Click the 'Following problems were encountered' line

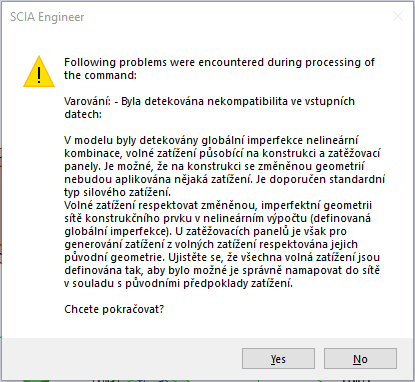pyautogui.click(x=219, y=62)
